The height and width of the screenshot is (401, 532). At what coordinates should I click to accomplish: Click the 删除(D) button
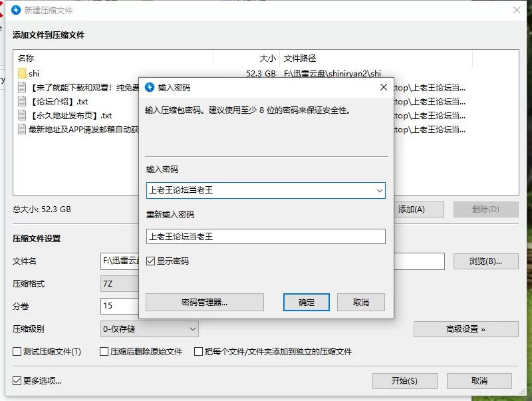(486, 209)
